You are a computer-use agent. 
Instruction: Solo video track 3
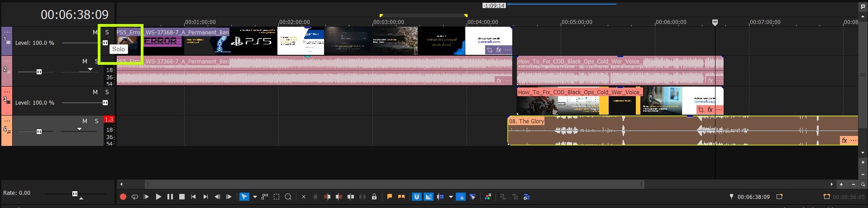pos(107,92)
